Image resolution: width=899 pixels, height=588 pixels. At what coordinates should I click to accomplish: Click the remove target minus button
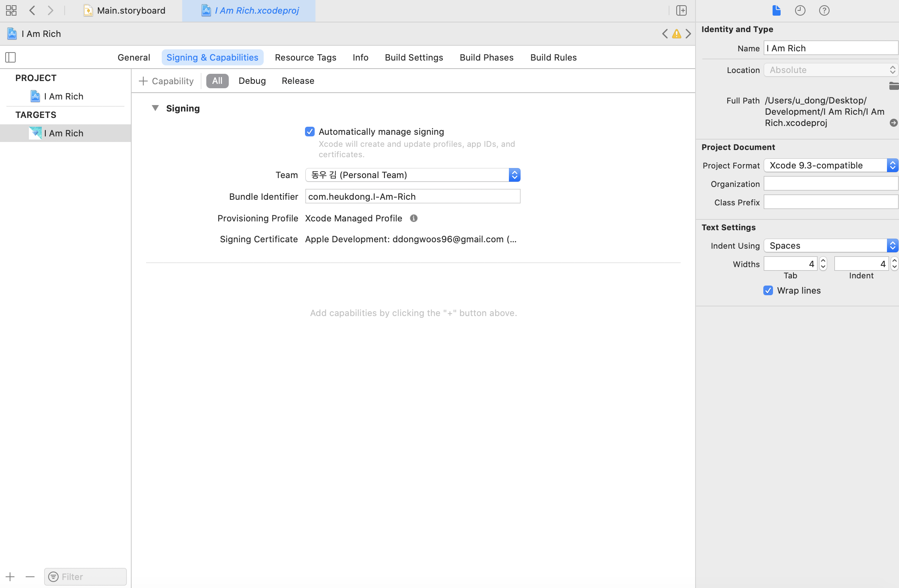pyautogui.click(x=30, y=577)
